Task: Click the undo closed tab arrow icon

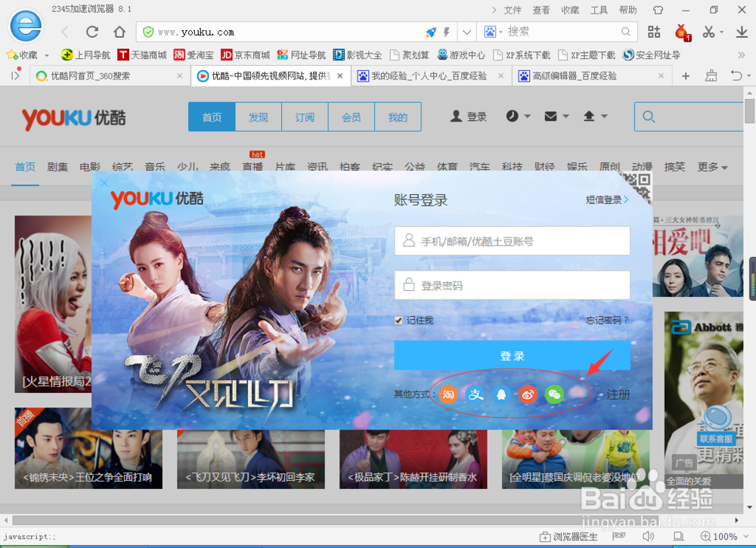Action: click(736, 76)
